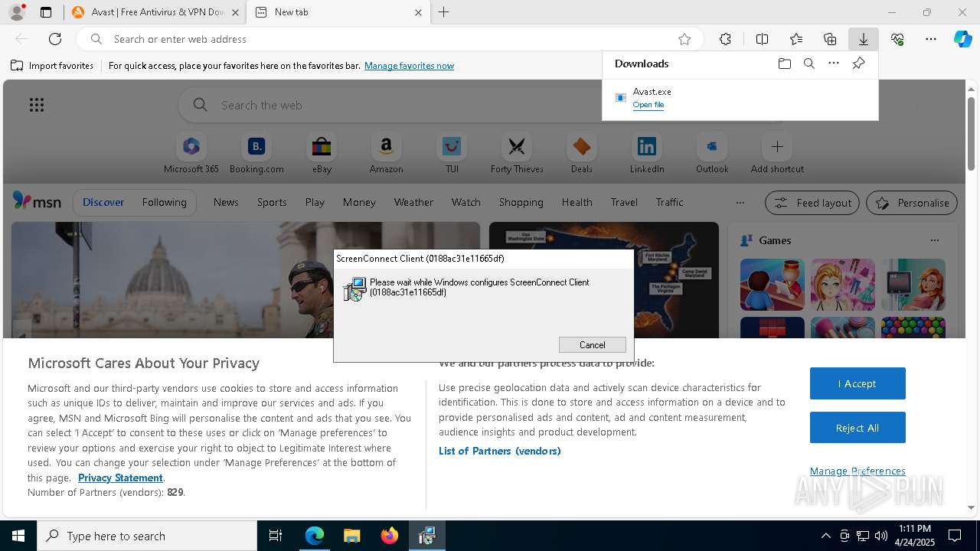Open Booking.com shortcut
980x551 pixels.
click(256, 153)
